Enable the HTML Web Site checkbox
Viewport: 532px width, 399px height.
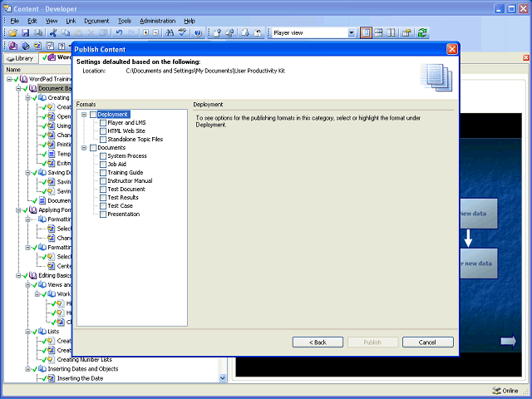(103, 131)
